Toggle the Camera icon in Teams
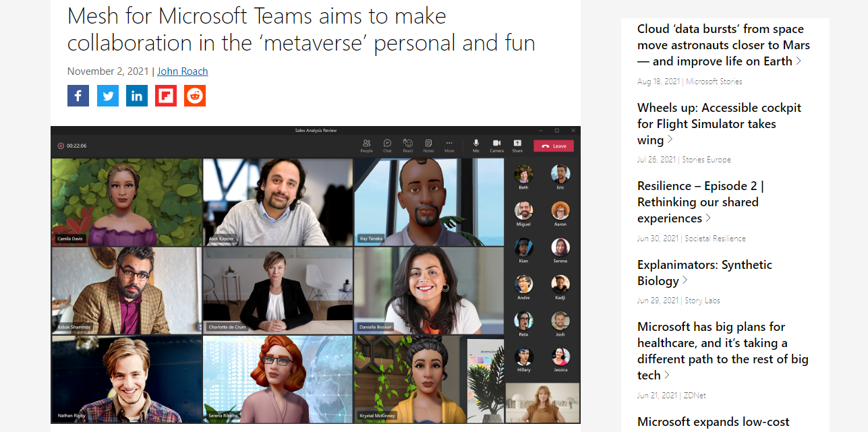This screenshot has height=432, width=868. [496, 146]
